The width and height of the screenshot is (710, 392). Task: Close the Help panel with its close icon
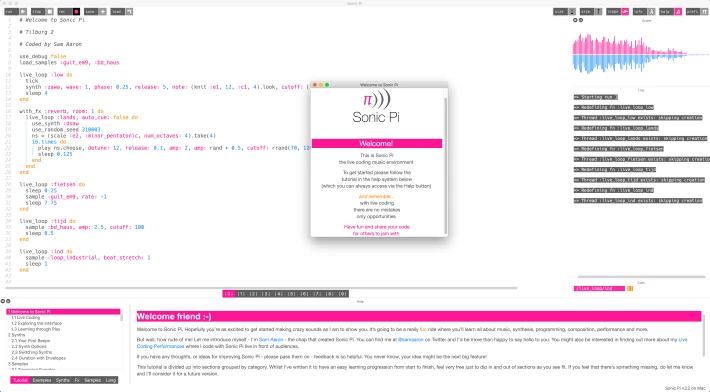(3, 301)
